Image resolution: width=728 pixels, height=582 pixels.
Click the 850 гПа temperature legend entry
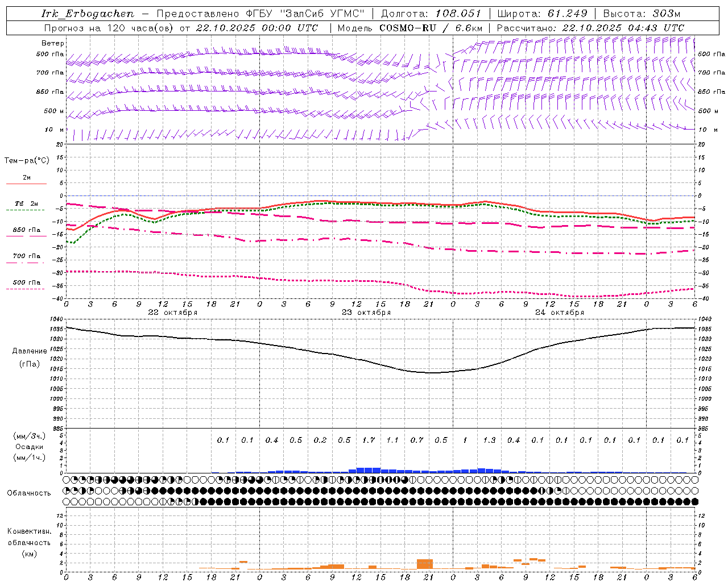tap(27, 230)
